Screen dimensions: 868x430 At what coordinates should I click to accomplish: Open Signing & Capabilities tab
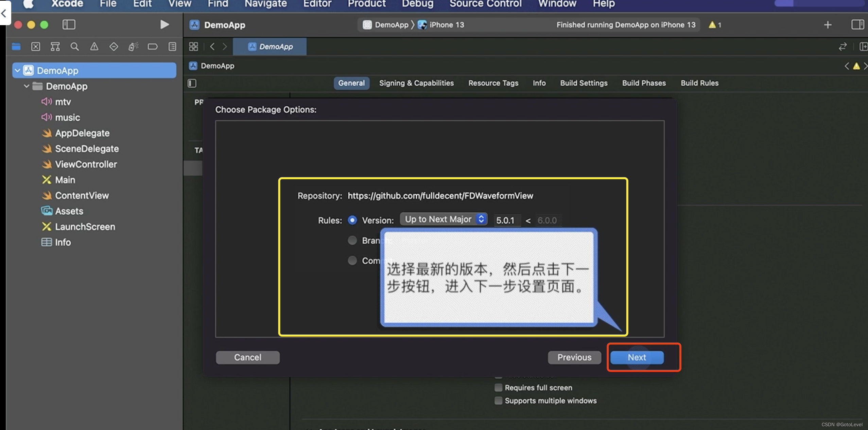pyautogui.click(x=416, y=83)
